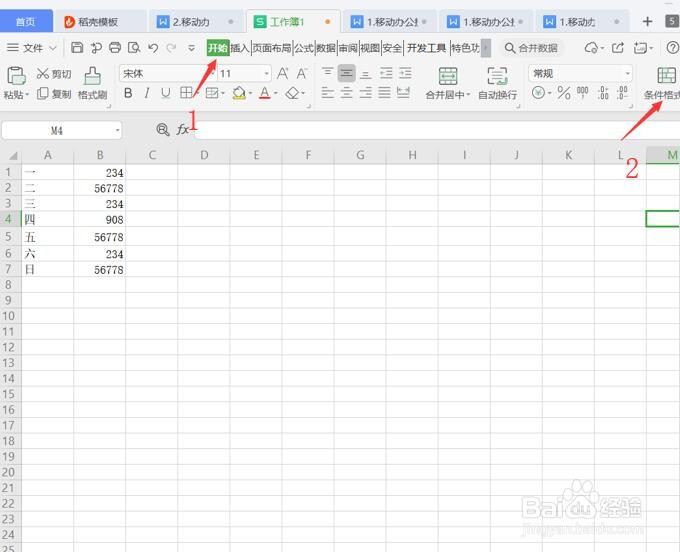This screenshot has height=552, width=680.
Task: Click the search box 合并数据
Action: click(x=532, y=48)
